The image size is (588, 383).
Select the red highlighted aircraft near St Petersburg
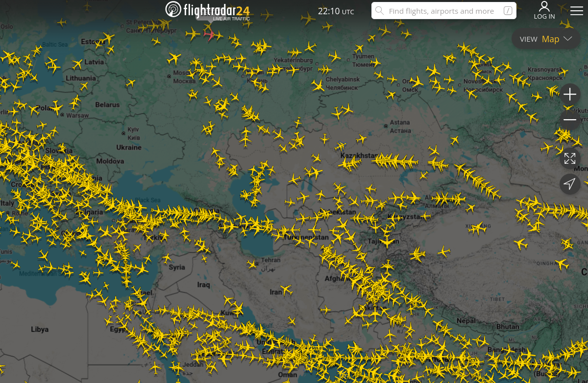(208, 34)
